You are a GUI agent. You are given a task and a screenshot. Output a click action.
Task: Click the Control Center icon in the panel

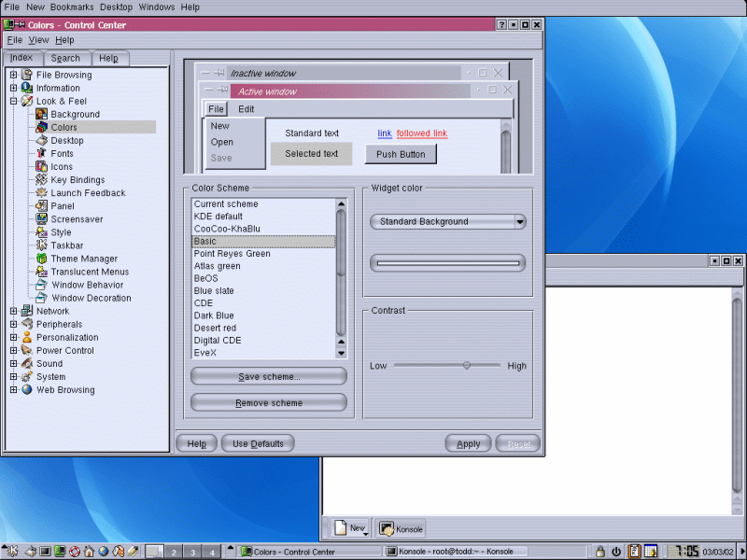[x=60, y=552]
